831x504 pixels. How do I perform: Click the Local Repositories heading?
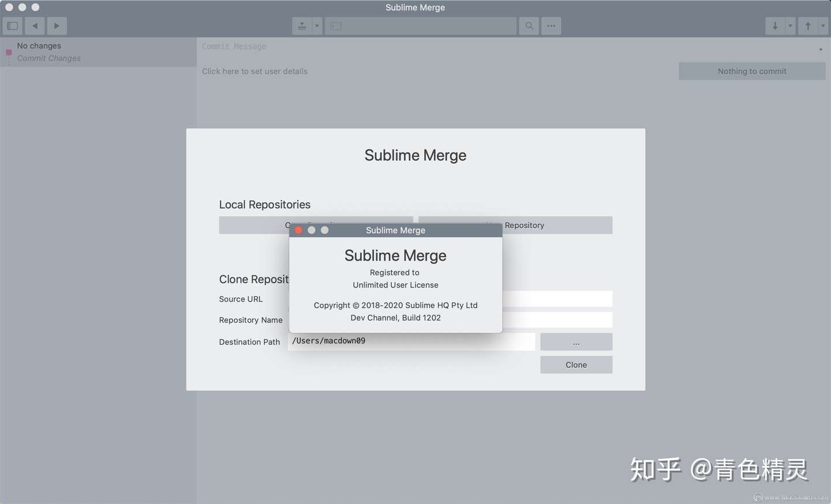[265, 205]
